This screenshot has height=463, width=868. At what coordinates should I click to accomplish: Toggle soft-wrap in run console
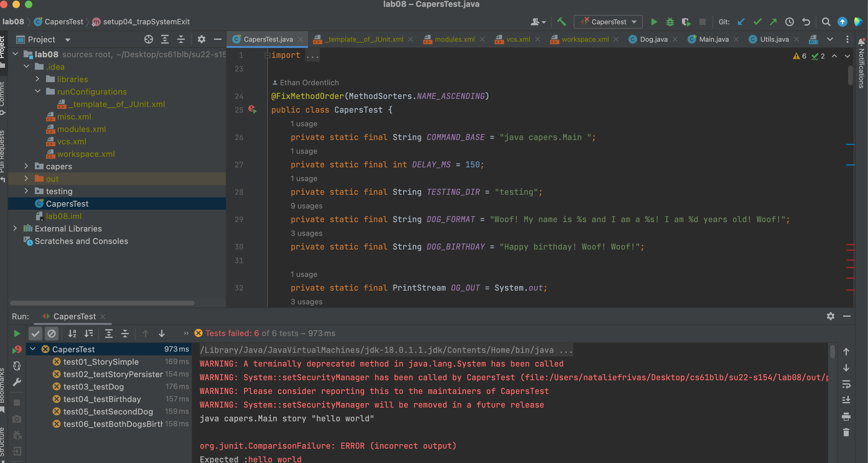tap(846, 384)
